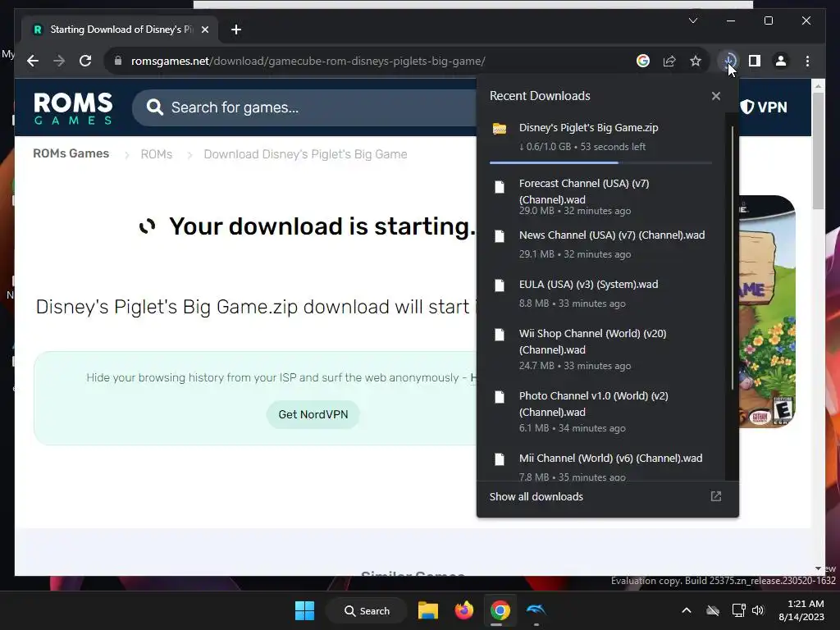Click file icon of Photo Channel wad

(x=500, y=397)
